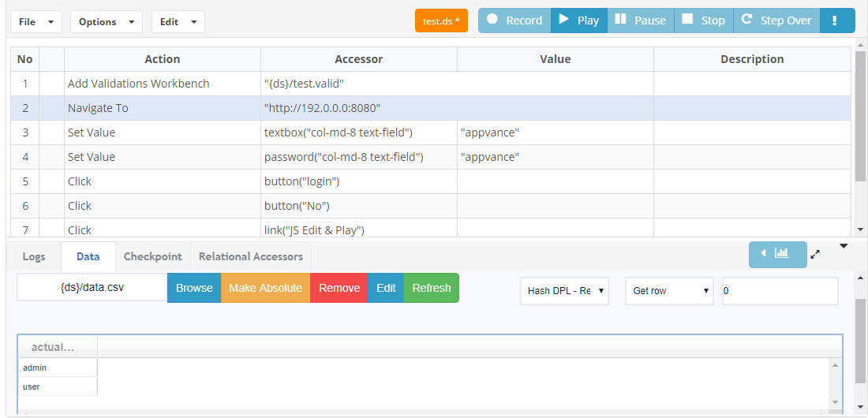Click the Set Value action in row 4

pos(163,157)
